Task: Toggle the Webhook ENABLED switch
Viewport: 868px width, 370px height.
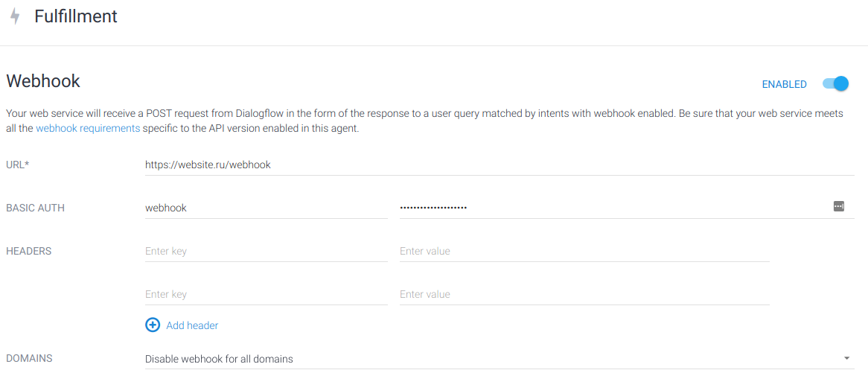Action: tap(835, 84)
